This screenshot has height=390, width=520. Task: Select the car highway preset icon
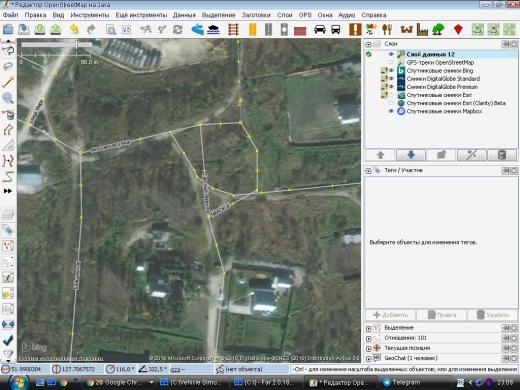(320, 30)
